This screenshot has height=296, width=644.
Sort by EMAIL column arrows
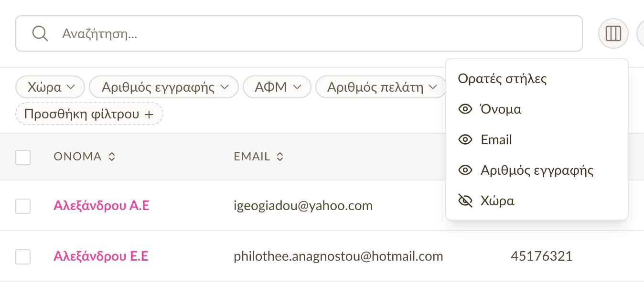(280, 157)
